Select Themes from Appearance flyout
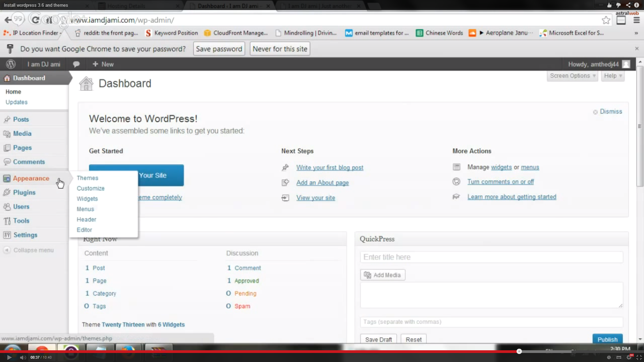The width and height of the screenshot is (644, 362). tap(88, 178)
